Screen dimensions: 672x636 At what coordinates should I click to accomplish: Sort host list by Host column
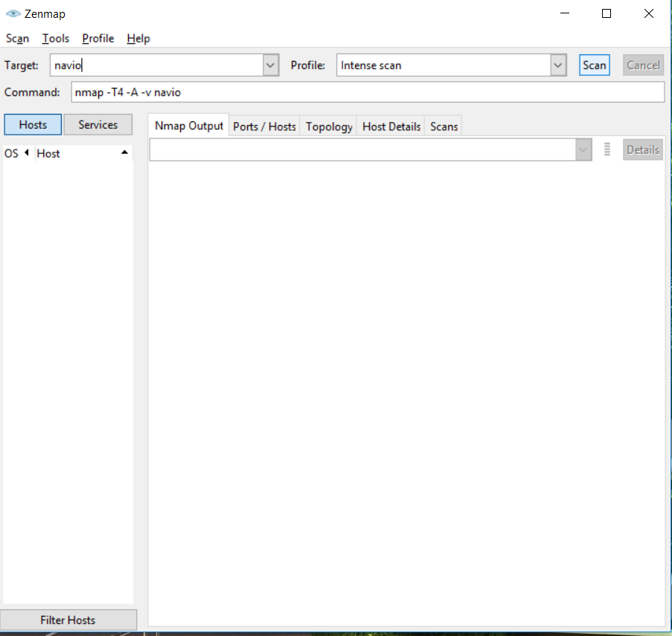click(x=83, y=153)
